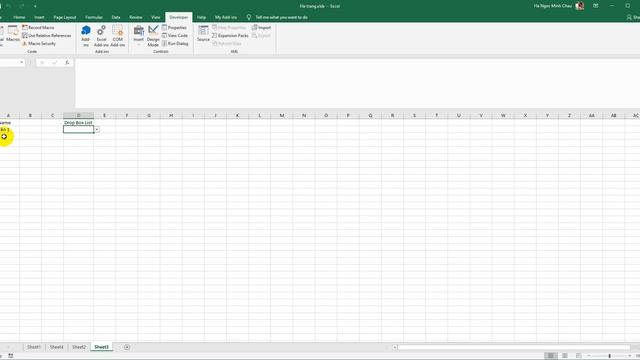Click scroll-left arrow of horizontal scrollbar

[x=395, y=347]
